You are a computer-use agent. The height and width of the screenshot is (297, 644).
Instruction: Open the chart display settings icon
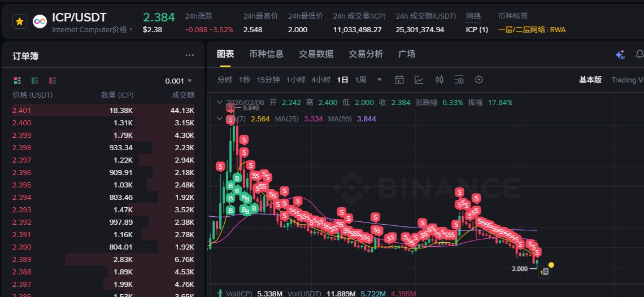click(x=459, y=80)
